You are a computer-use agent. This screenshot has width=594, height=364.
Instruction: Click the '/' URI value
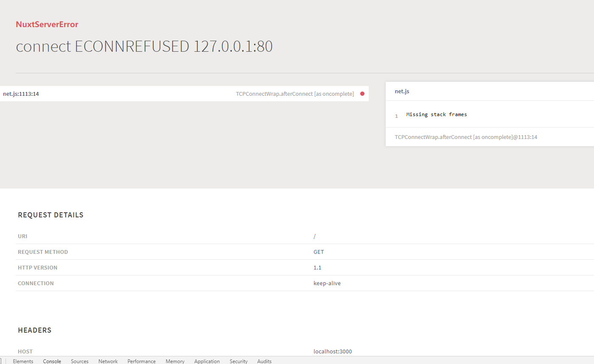point(314,236)
